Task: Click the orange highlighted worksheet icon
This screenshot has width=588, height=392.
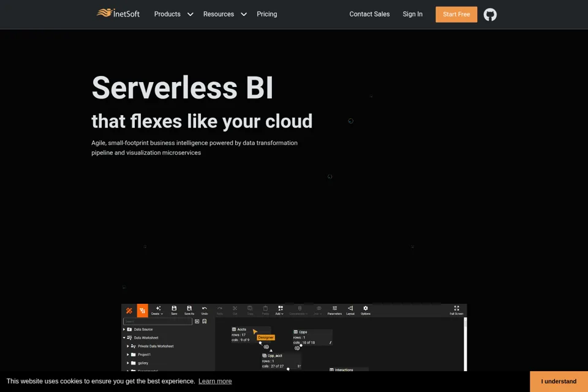Action: coord(143,311)
